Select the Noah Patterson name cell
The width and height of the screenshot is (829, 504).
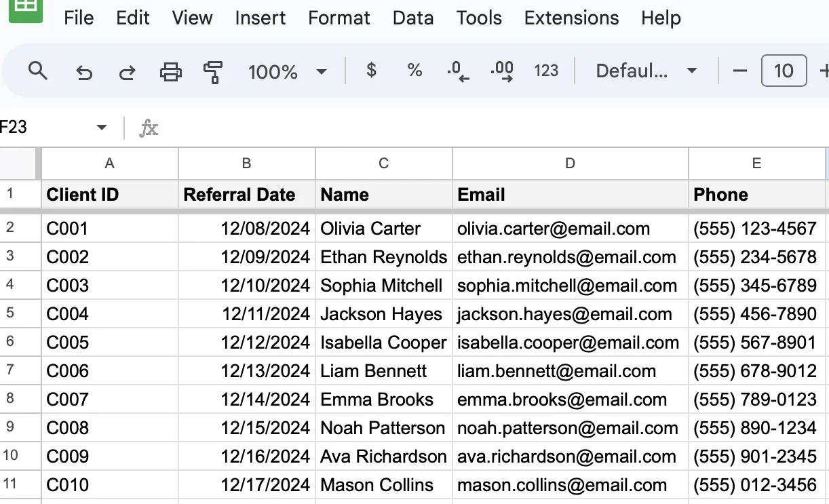[384, 428]
